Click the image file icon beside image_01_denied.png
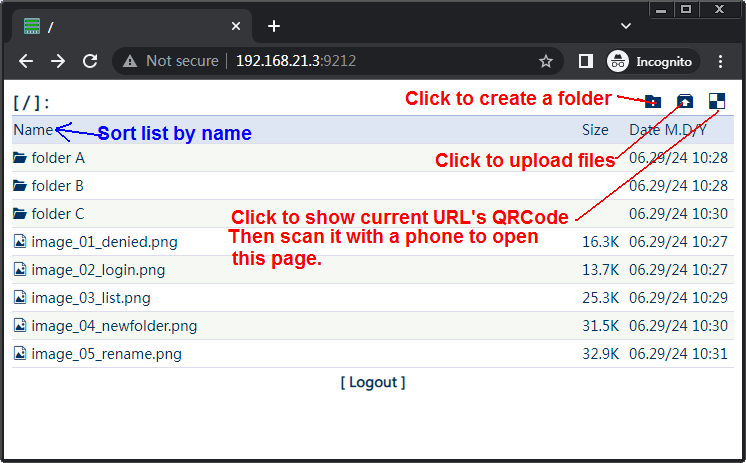Image resolution: width=746 pixels, height=463 pixels. tap(20, 242)
